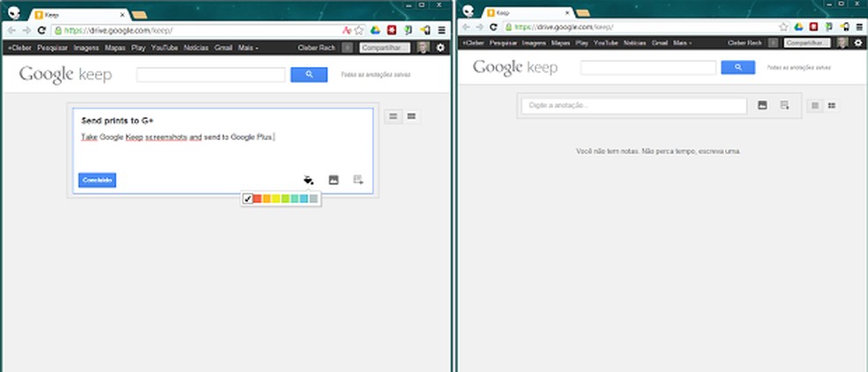This screenshot has height=372, width=868.
Task: Click the Keep search field in left window
Action: (211, 75)
